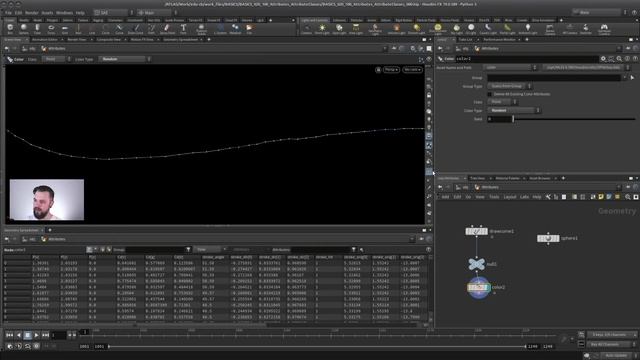Open the Class dropdown above the viewport
This screenshot has width=640, height=360.
(56, 59)
